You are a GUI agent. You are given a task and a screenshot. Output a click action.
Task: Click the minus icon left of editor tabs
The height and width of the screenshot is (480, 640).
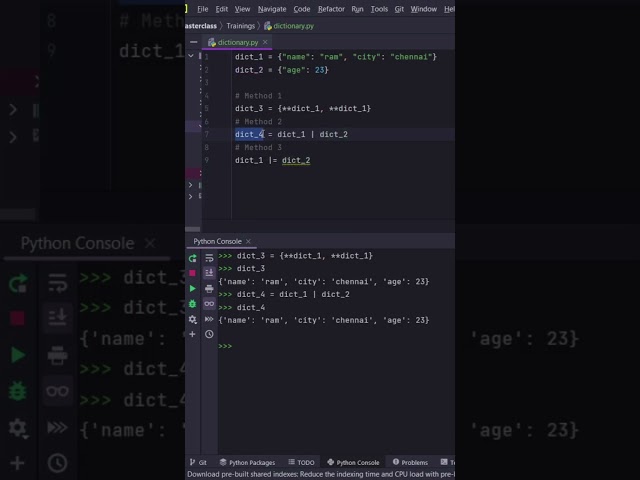(x=193, y=42)
